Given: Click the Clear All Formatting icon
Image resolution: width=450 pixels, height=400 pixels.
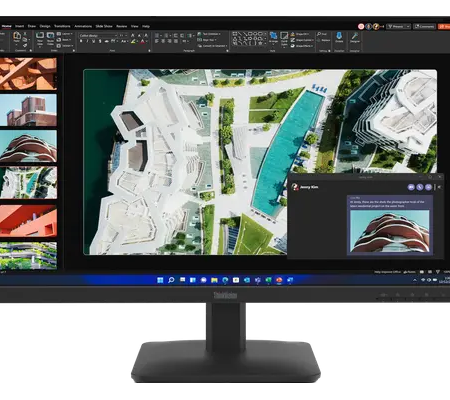Looking at the screenshot, I should pos(146,35).
